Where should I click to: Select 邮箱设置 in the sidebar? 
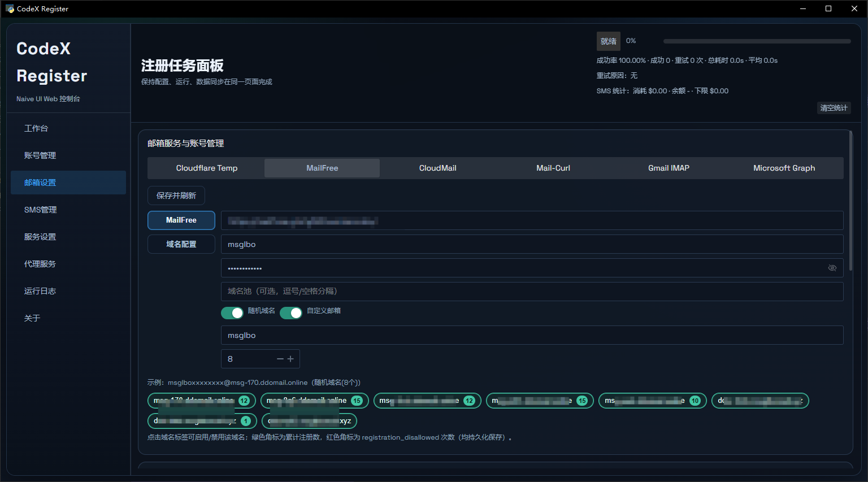(x=68, y=183)
